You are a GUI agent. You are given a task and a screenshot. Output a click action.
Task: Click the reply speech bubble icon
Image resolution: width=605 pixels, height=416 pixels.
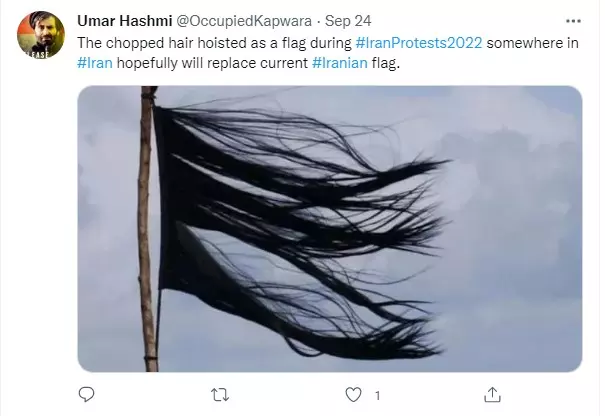click(x=86, y=394)
